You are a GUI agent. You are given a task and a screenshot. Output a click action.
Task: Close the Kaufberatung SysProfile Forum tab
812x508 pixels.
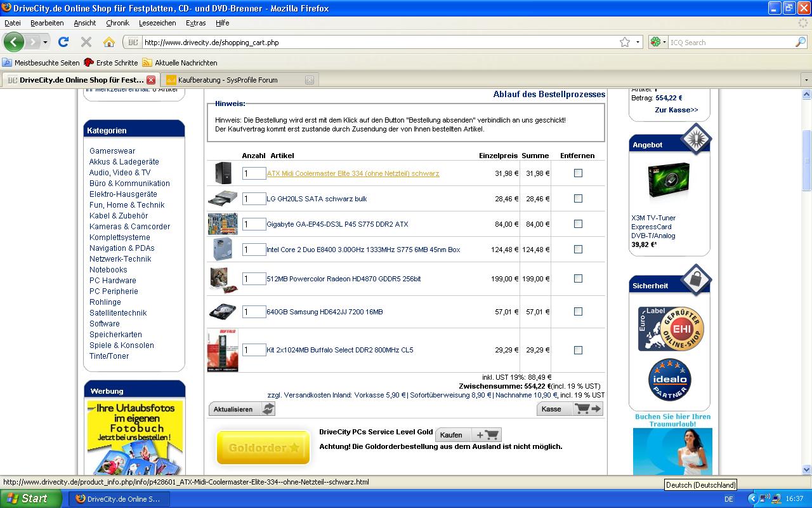pos(310,80)
